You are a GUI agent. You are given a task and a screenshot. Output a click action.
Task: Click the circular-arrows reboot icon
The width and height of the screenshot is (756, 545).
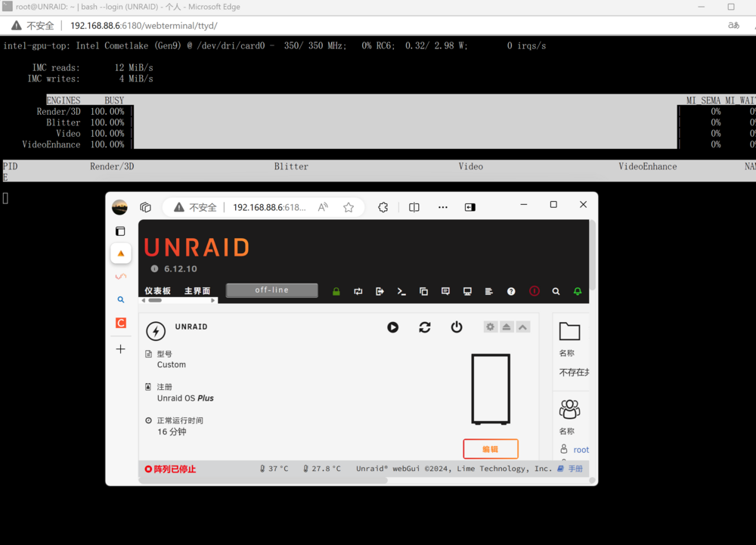(x=425, y=327)
